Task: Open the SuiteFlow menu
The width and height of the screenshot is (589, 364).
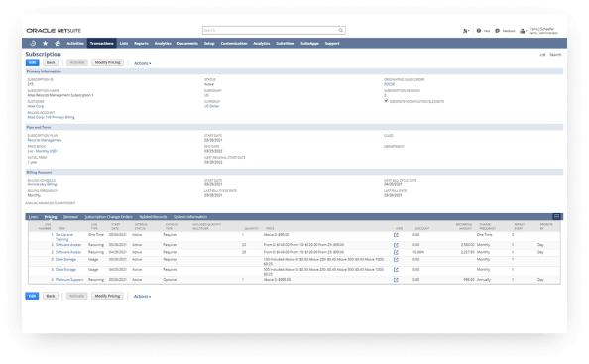Action: tap(286, 44)
